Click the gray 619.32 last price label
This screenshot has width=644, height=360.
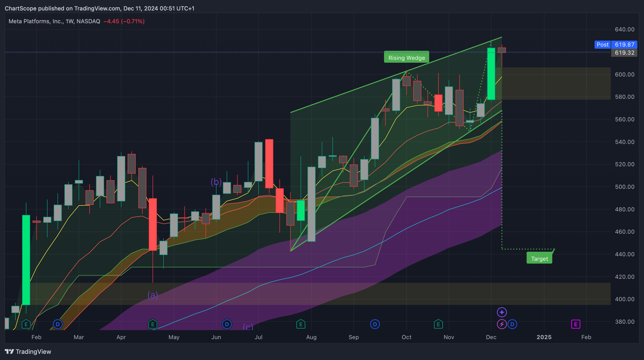[x=624, y=53]
